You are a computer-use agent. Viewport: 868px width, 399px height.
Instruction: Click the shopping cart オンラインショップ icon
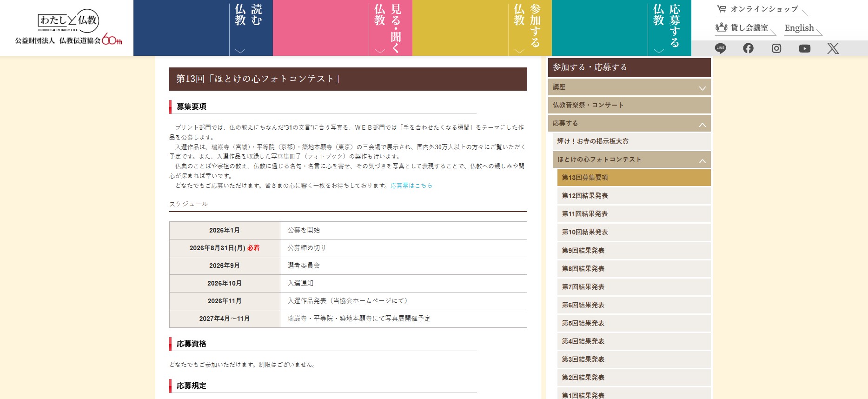pyautogui.click(x=722, y=9)
